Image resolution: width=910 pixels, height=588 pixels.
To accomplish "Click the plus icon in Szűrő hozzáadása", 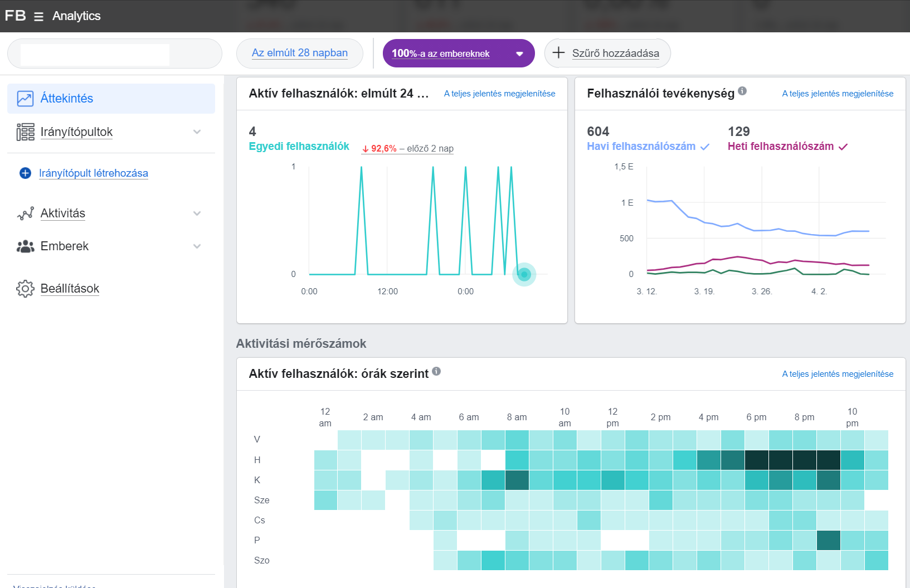I will point(558,53).
